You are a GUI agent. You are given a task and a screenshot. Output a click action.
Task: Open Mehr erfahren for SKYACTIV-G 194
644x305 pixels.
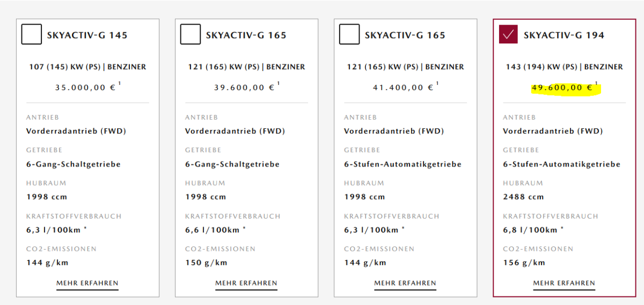click(x=564, y=283)
